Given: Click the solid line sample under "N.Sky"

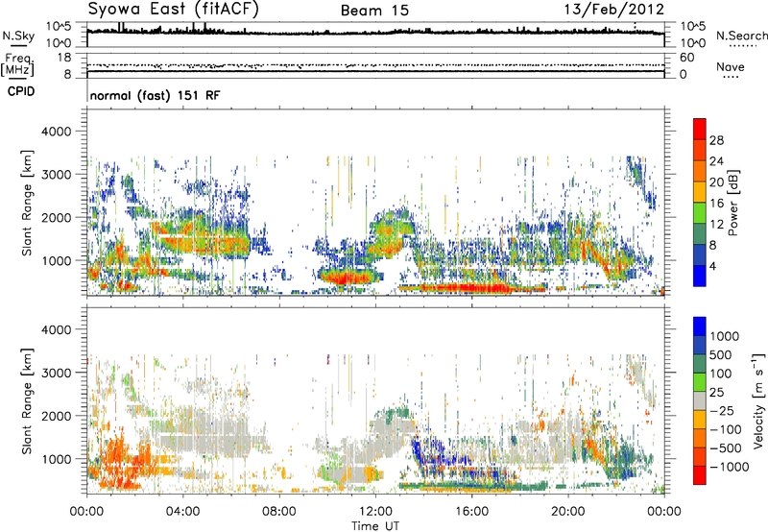Looking at the screenshot, I should point(18,46).
